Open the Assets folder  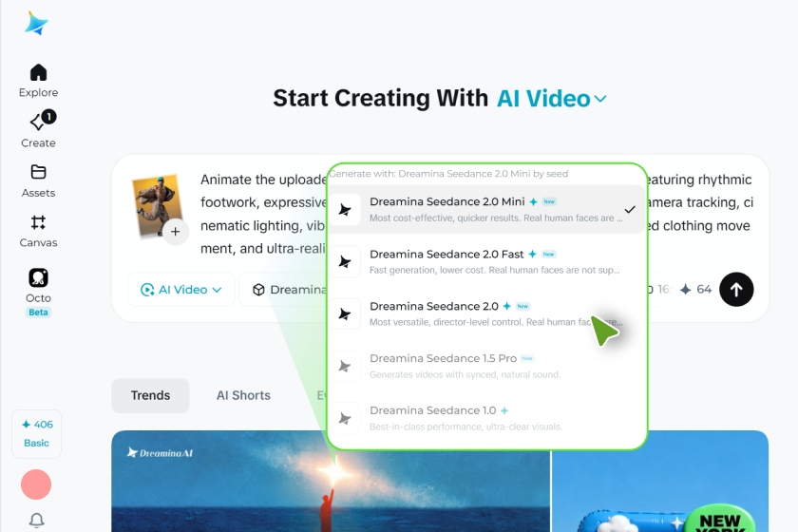point(38,180)
